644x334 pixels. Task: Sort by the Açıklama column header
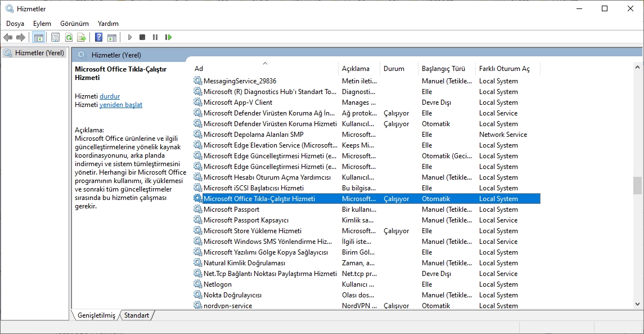pyautogui.click(x=359, y=69)
